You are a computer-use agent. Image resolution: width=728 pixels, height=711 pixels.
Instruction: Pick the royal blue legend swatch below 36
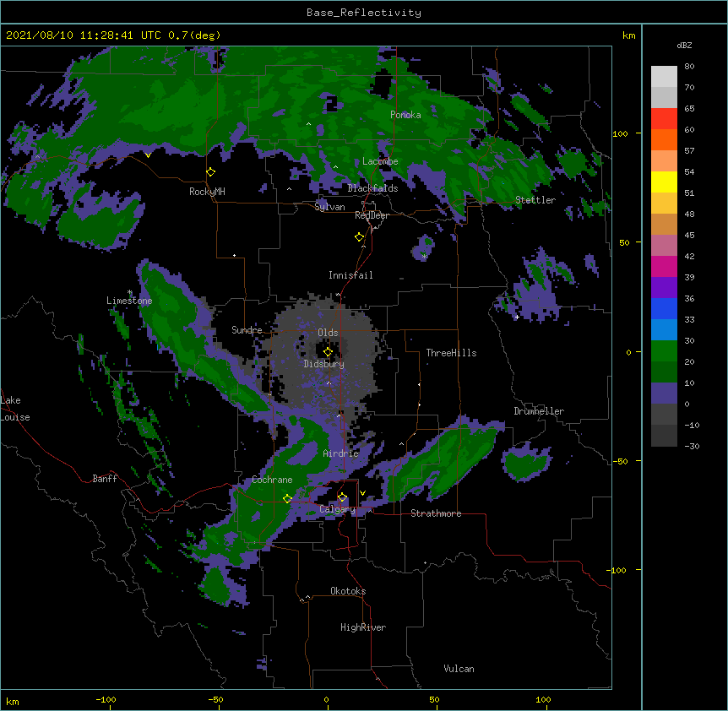point(664,308)
